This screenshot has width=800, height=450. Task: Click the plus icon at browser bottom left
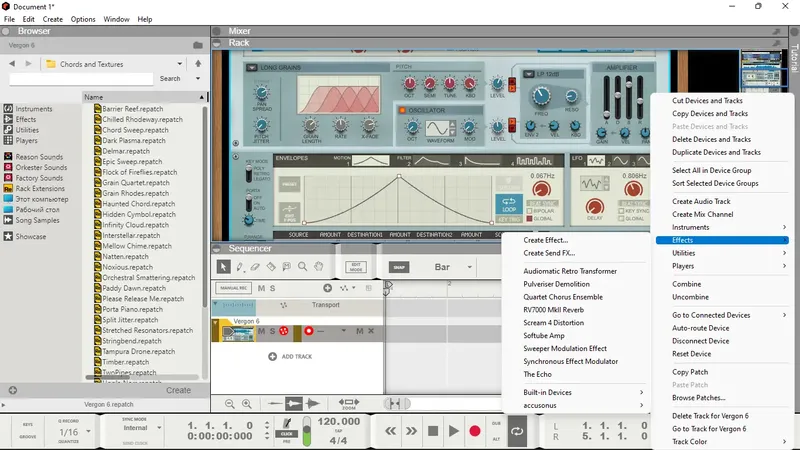pyautogui.click(x=13, y=390)
